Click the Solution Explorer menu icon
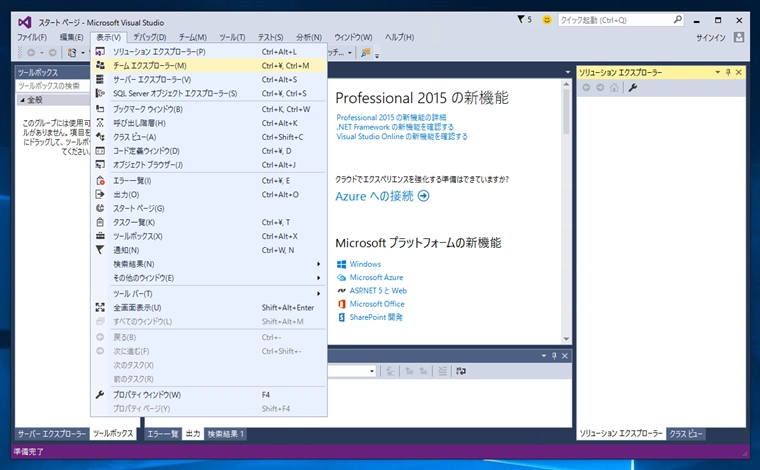 point(100,51)
